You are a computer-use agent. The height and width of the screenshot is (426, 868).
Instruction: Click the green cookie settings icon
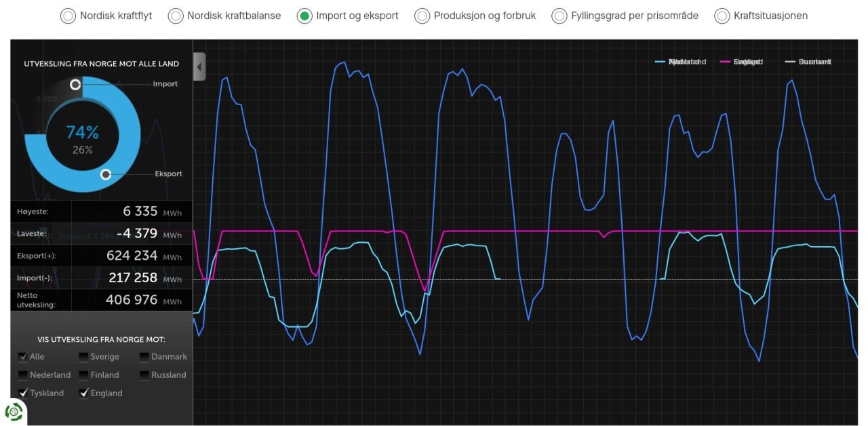pos(13,411)
